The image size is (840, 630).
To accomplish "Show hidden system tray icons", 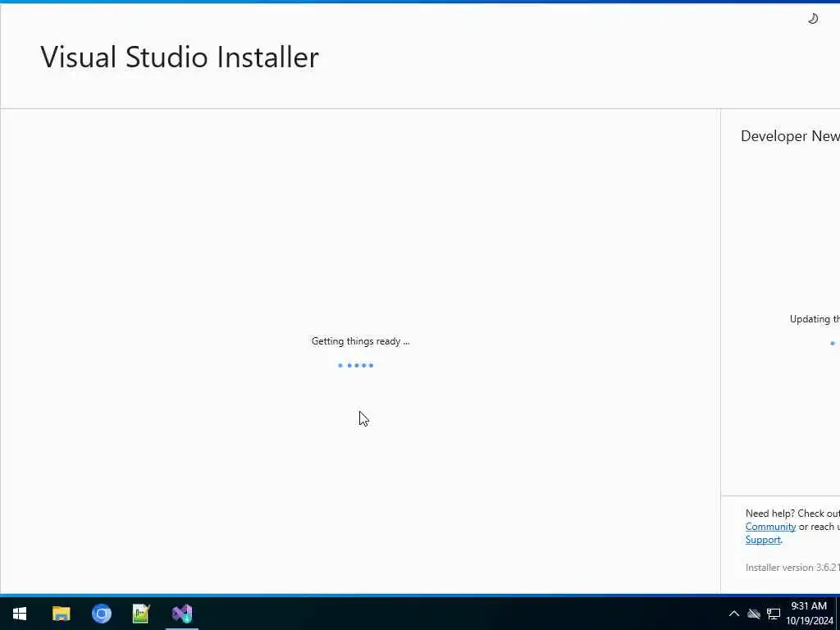I will pyautogui.click(x=734, y=614).
